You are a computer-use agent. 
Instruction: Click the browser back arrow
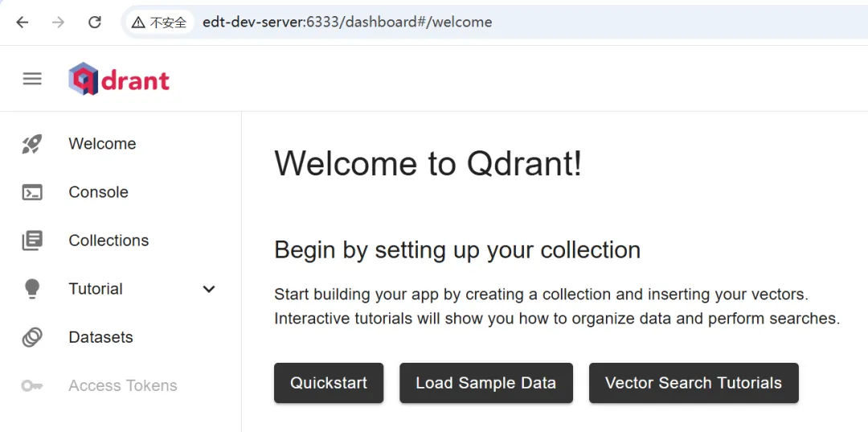point(23,23)
